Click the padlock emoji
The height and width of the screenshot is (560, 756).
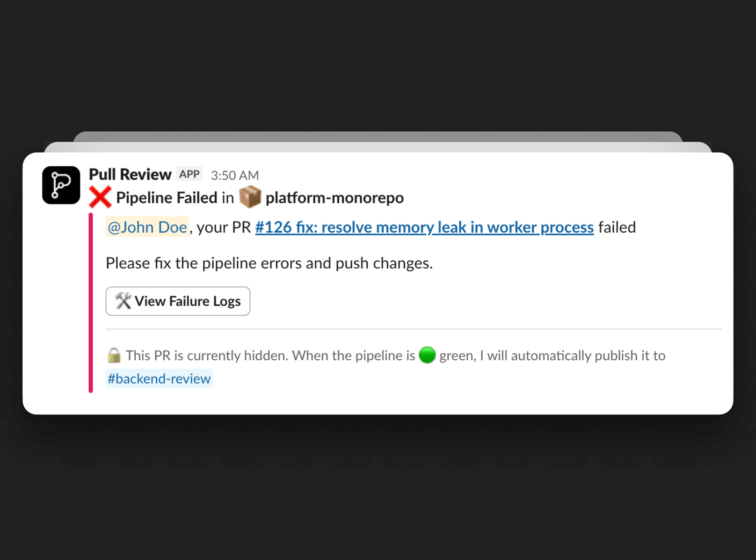coord(114,355)
